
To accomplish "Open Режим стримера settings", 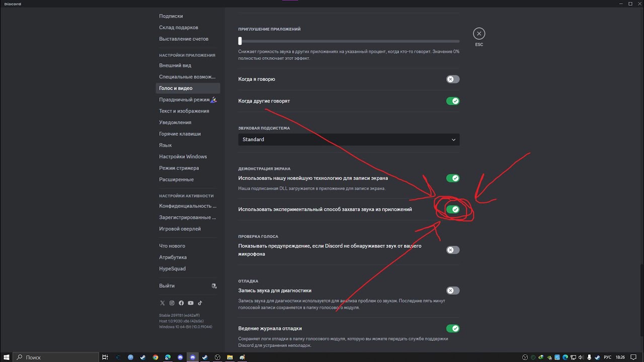I will pos(187,168).
